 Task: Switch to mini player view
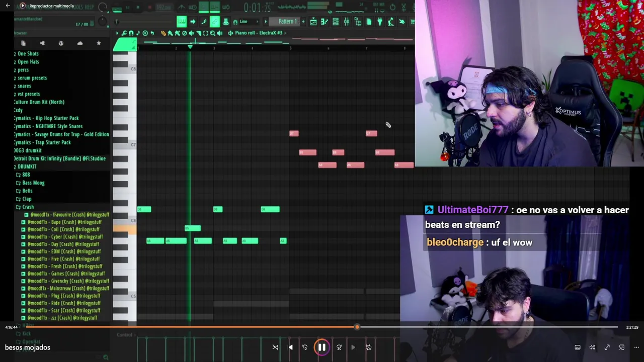tap(622, 347)
